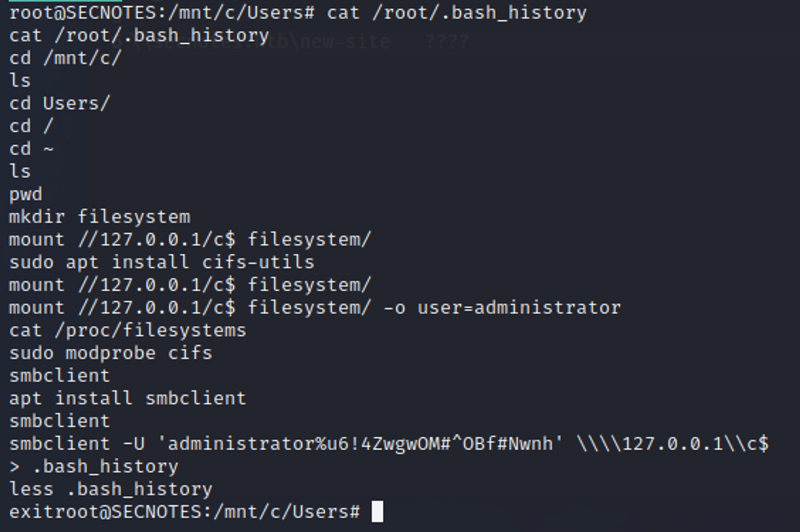Screen dimensions: 800x532
Task: Click the 'cd Users/' line
Action: tap(60, 103)
